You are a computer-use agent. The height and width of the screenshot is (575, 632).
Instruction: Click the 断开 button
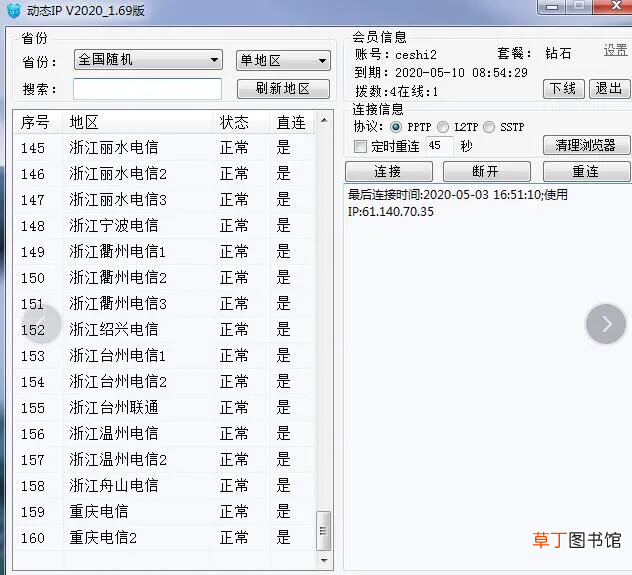coord(486,172)
